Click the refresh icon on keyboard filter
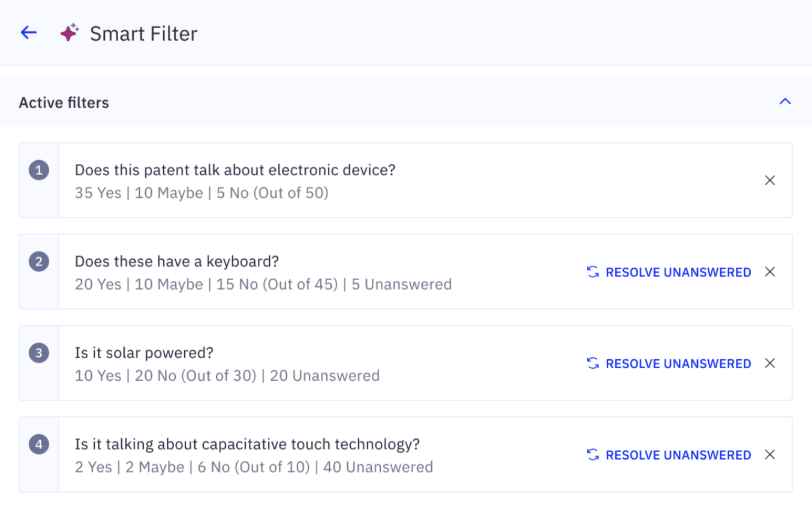The width and height of the screenshot is (812, 505). click(x=593, y=272)
